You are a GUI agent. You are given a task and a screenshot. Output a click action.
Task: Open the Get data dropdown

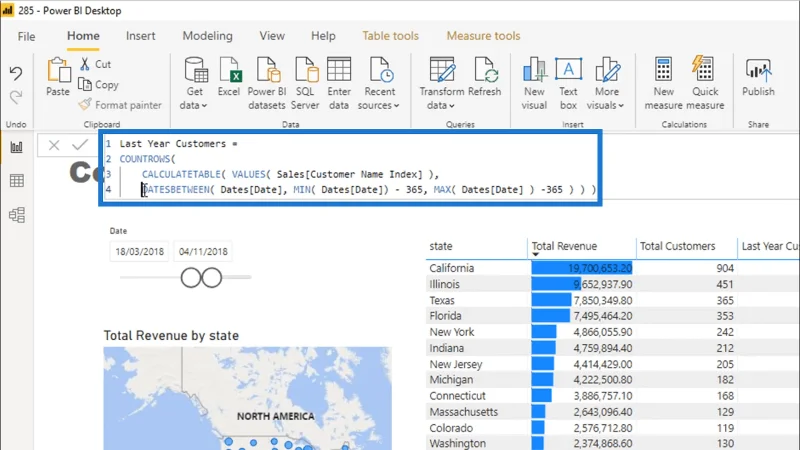[x=194, y=83]
